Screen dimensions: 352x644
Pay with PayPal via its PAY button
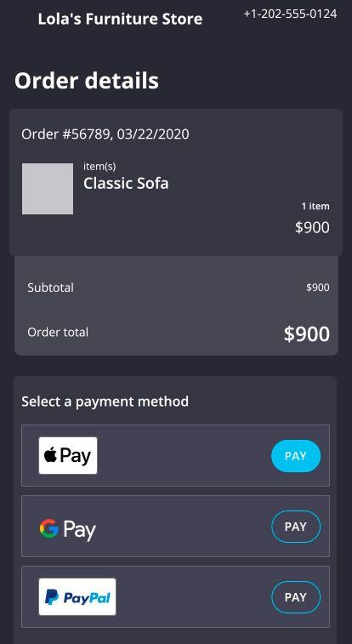pyautogui.click(x=296, y=597)
